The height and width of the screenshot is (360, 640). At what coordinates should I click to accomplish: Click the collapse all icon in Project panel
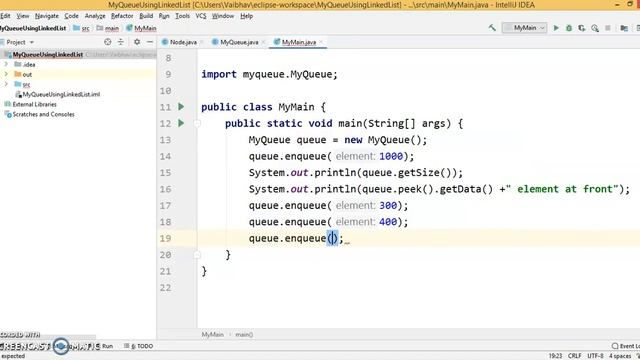[121, 42]
